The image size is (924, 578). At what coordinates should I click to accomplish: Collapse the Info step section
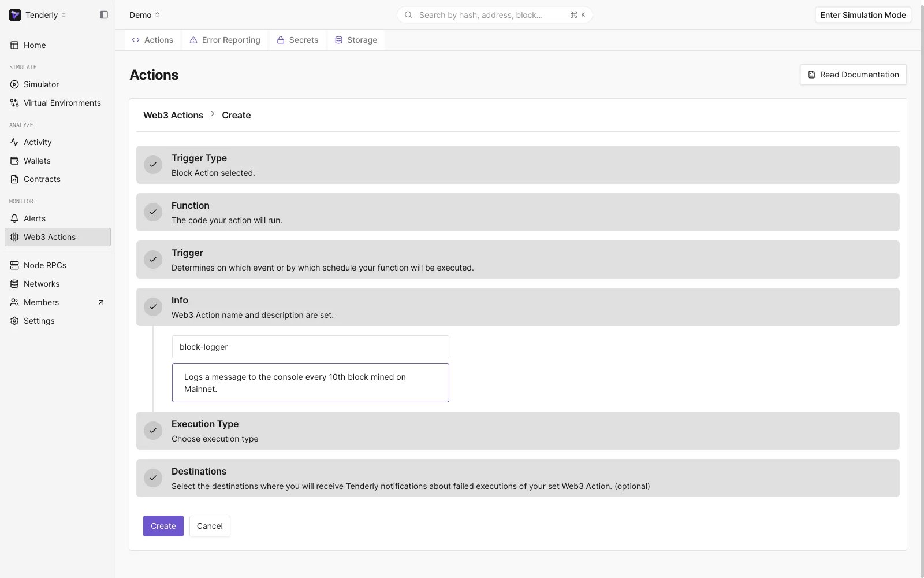pyautogui.click(x=517, y=307)
